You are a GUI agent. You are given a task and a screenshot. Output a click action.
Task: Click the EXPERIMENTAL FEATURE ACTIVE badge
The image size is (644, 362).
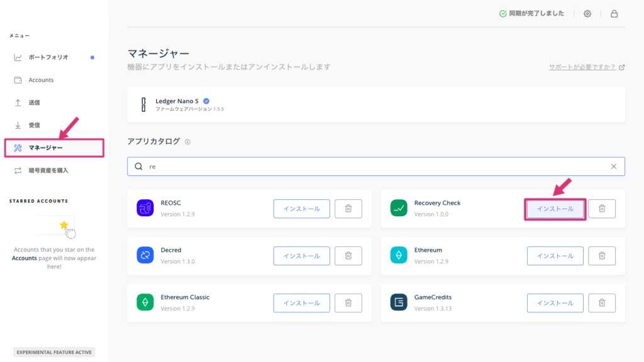54,352
